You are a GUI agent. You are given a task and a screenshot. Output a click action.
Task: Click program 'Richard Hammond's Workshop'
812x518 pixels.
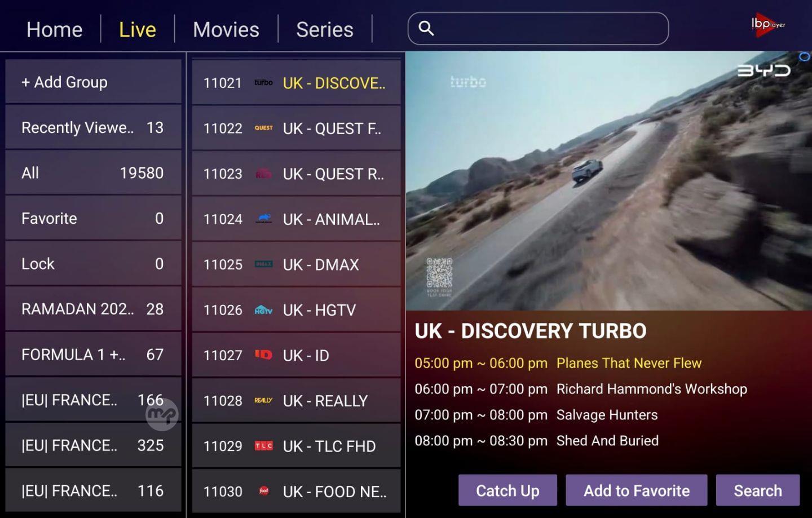tap(651, 389)
